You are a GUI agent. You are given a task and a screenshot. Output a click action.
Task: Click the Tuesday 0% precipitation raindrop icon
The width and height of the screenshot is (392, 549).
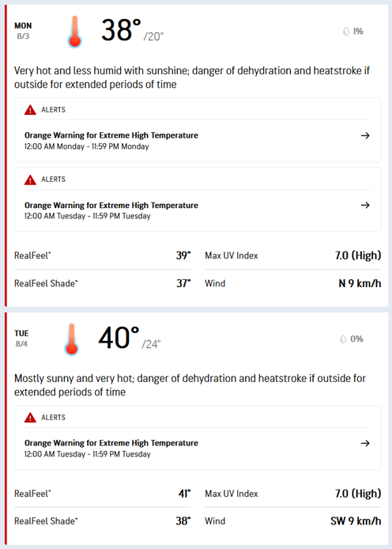[x=343, y=339]
